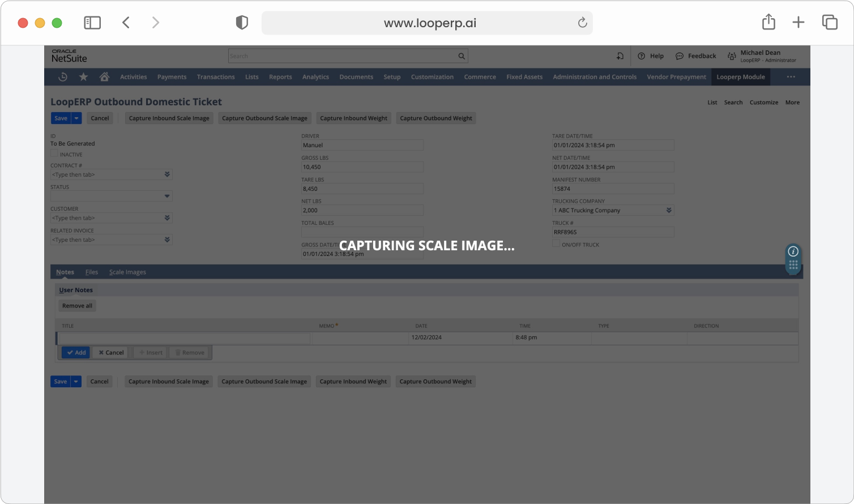Open the Reports menu
The height and width of the screenshot is (504, 854).
pyautogui.click(x=280, y=77)
